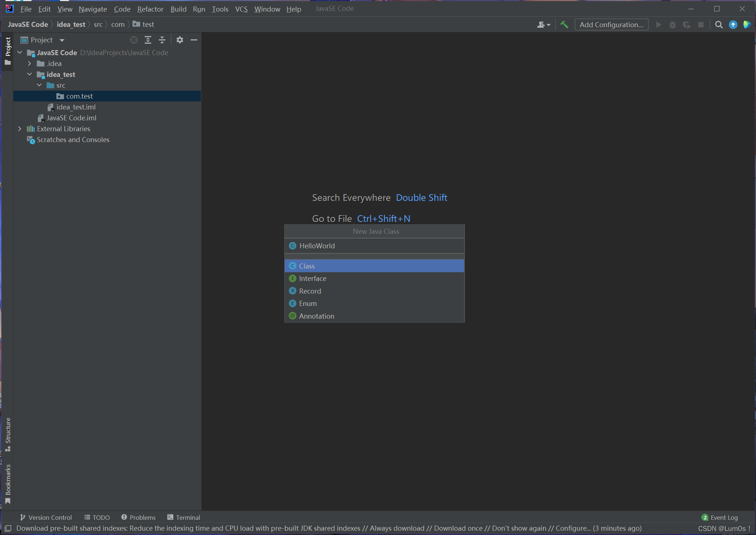Viewport: 756px width, 535px height.
Task: Click the Class icon beside HelloWorld
Action: (293, 246)
